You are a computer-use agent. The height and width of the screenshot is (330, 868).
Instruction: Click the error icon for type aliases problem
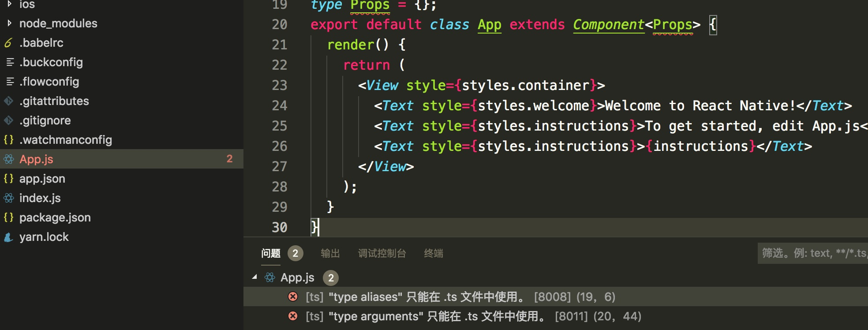click(293, 296)
